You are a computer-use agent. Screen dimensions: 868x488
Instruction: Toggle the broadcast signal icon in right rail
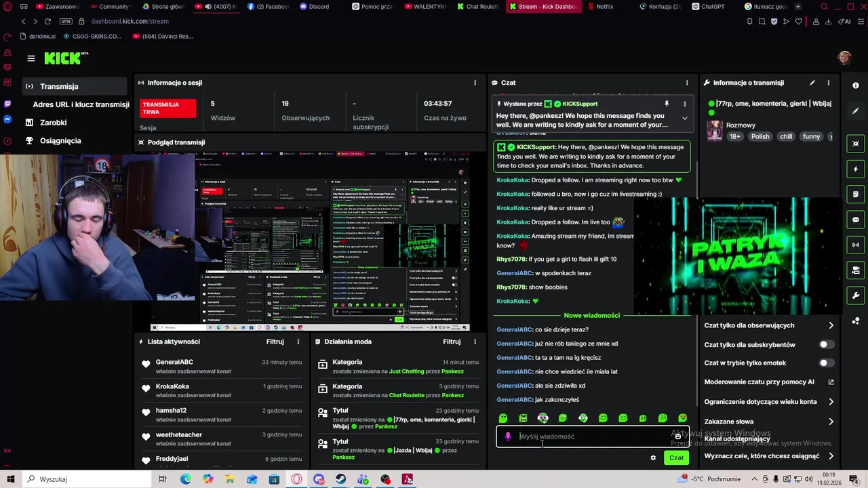tap(856, 245)
